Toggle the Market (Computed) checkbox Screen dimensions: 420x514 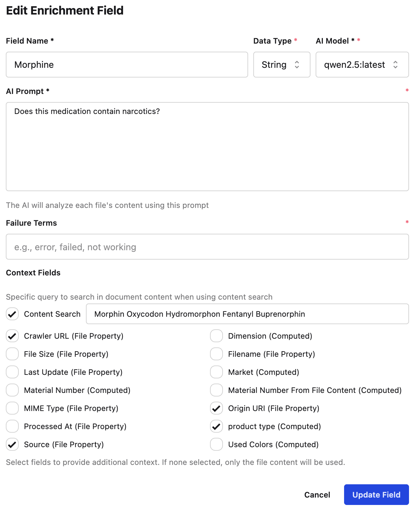point(216,372)
